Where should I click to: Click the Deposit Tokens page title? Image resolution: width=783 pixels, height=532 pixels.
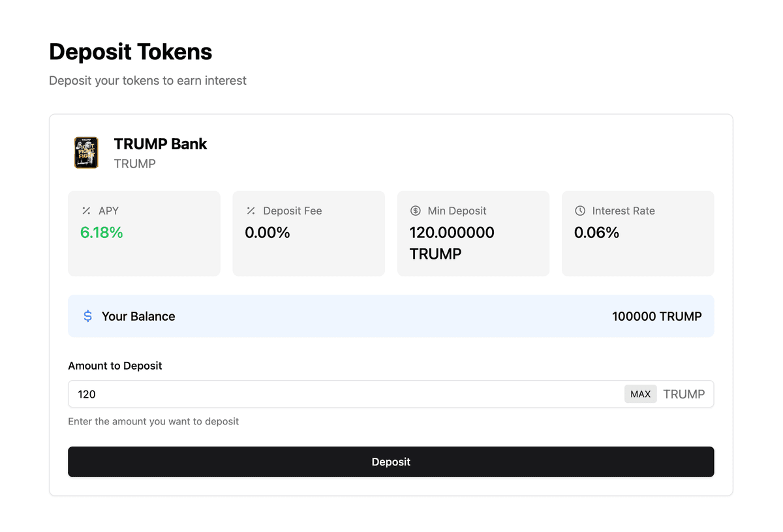pos(130,52)
